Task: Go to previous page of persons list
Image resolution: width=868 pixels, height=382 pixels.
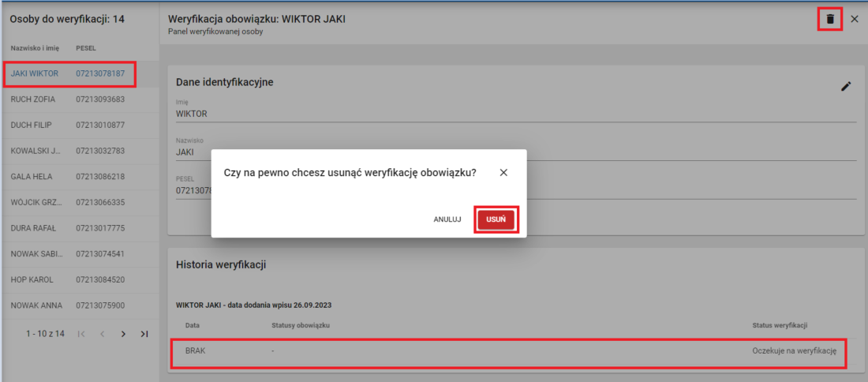Action: [x=102, y=334]
